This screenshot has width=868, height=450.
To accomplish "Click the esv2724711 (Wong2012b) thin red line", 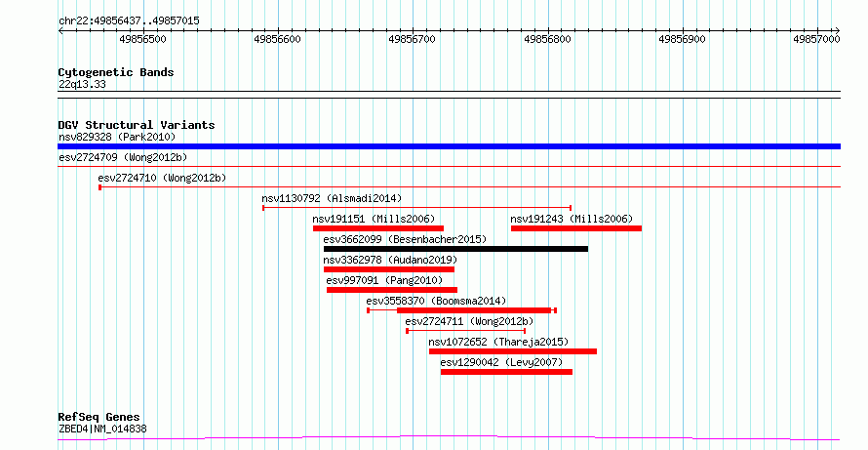I will pos(466,331).
